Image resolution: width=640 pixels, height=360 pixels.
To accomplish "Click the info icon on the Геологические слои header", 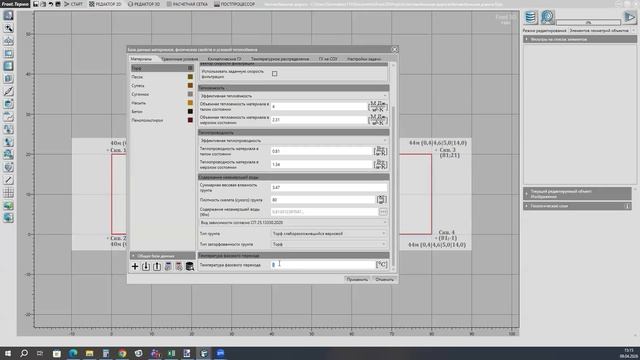I will [627, 206].
